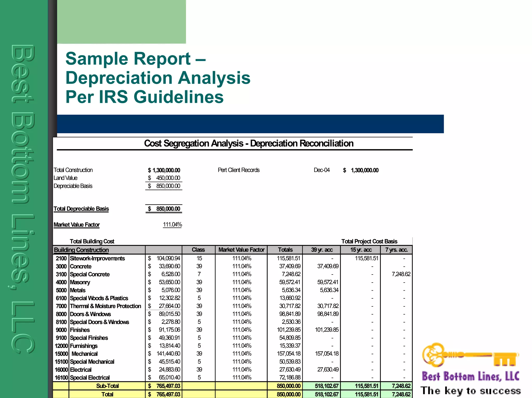Click the 'Cost Segregation Analysis - Depreciation Reconciliation' heading
Image resolution: width=532 pixels, height=398 pixels.
[249, 143]
